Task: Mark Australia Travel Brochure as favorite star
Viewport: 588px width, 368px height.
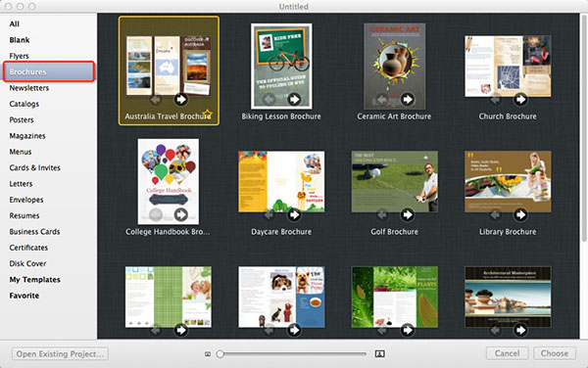Action: click(x=208, y=114)
